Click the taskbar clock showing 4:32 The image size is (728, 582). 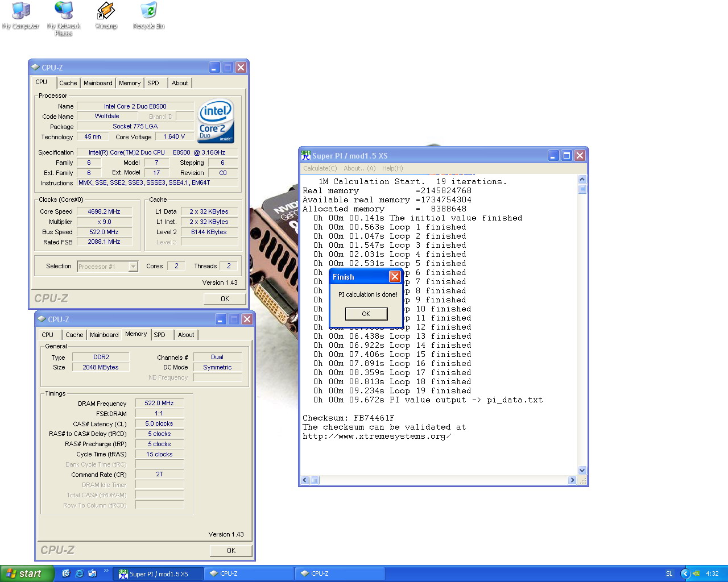click(x=712, y=573)
